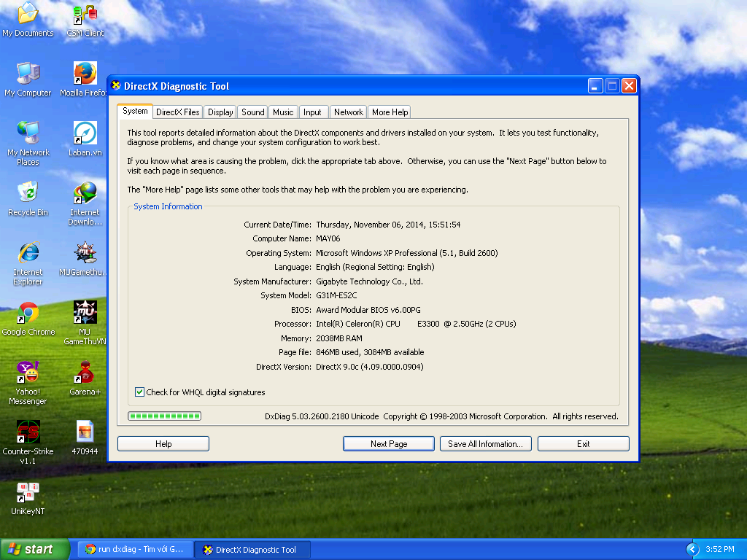The image size is (747, 560).
Task: Click the Gigabyte Technology Co., Ltd. text
Action: 369,281
